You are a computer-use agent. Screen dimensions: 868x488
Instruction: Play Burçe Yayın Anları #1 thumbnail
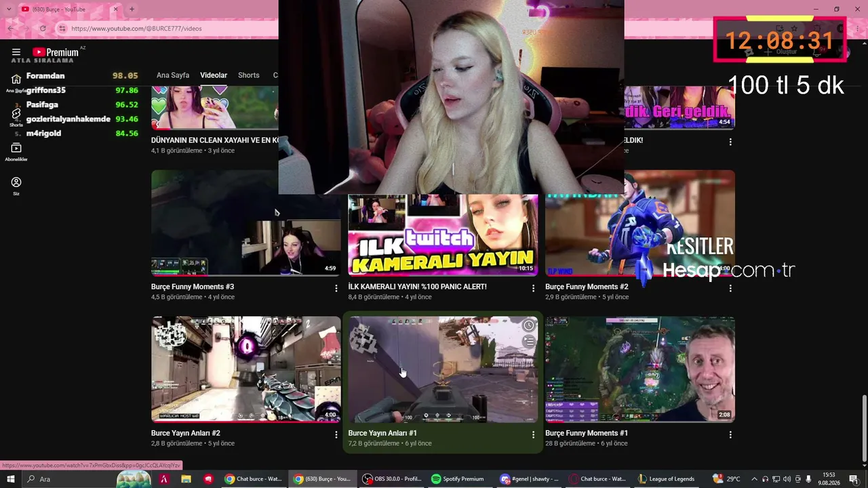[443, 369]
